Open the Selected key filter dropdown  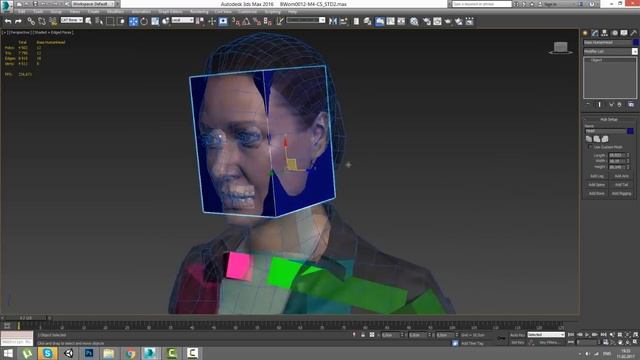coord(546,335)
